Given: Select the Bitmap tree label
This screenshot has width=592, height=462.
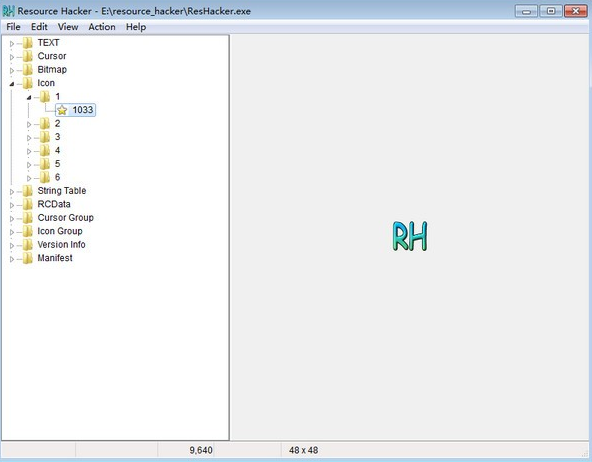Looking at the screenshot, I should [52, 70].
